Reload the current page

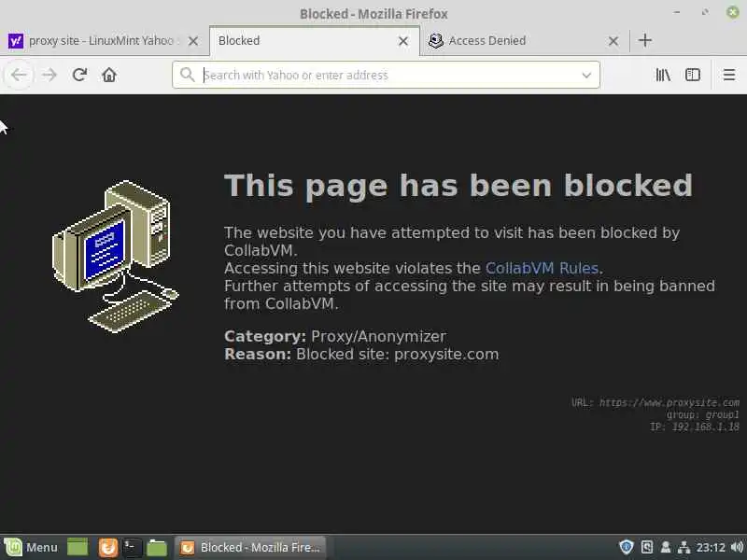tap(79, 75)
